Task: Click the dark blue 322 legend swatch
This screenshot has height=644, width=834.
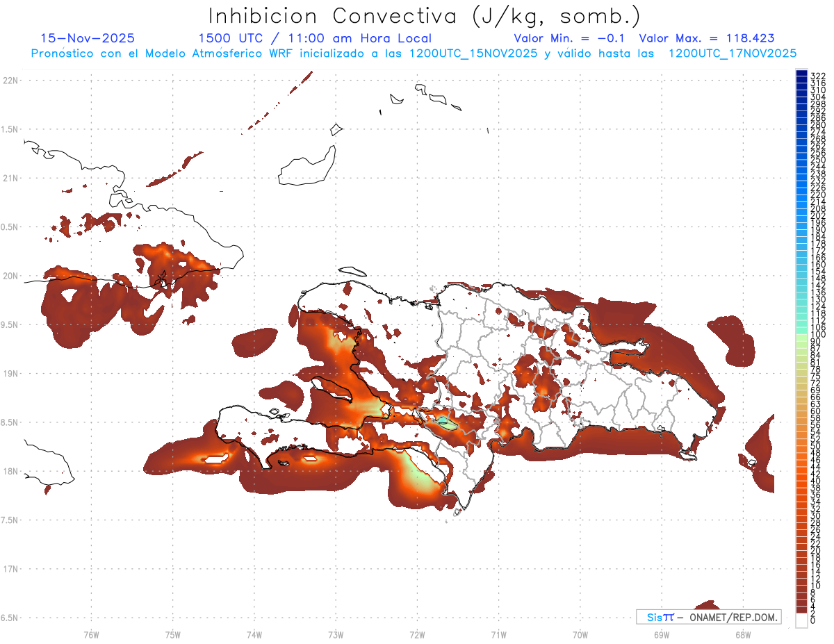Action: click(x=801, y=74)
